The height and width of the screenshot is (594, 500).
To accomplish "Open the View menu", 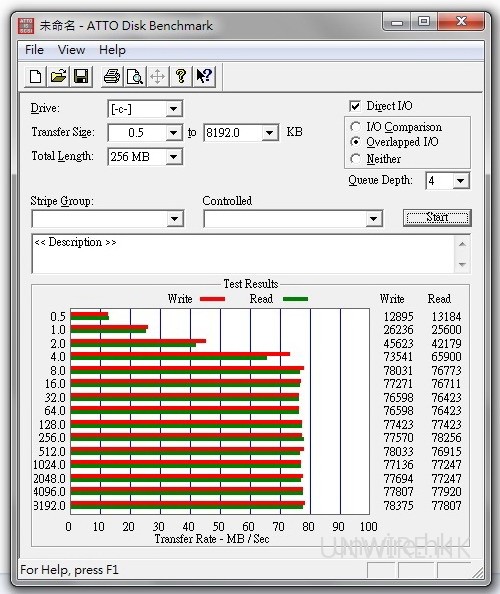I will 71,50.
